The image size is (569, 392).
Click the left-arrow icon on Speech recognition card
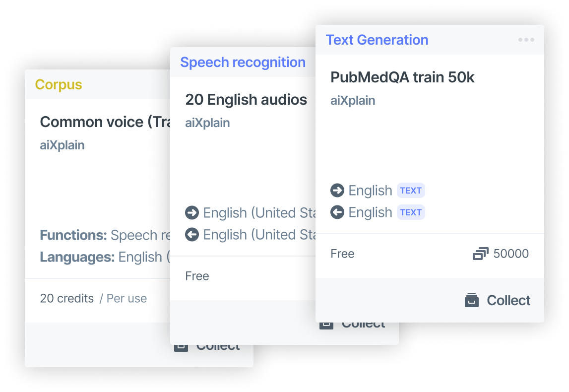pos(191,235)
